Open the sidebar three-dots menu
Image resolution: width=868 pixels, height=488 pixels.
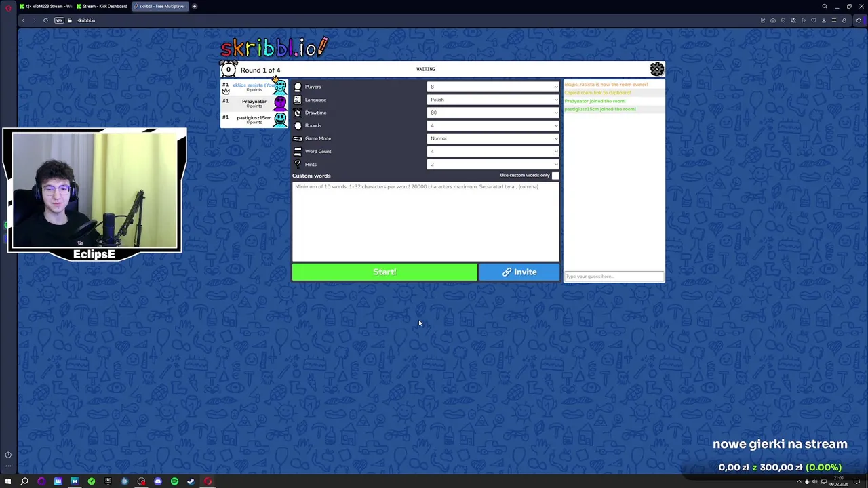8,466
